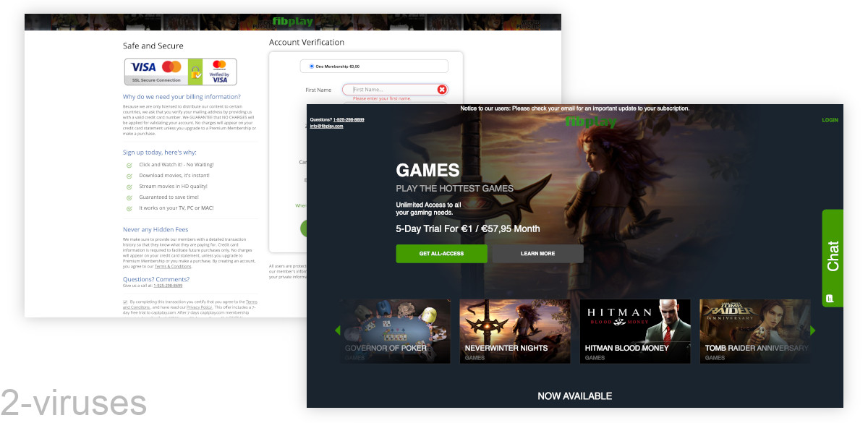Click the Visa Mastercard SSL Secure Connection badge

[156, 72]
